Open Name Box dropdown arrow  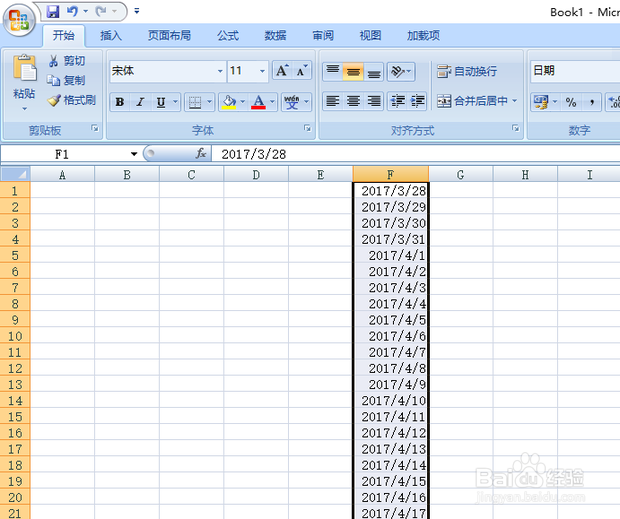(x=134, y=154)
